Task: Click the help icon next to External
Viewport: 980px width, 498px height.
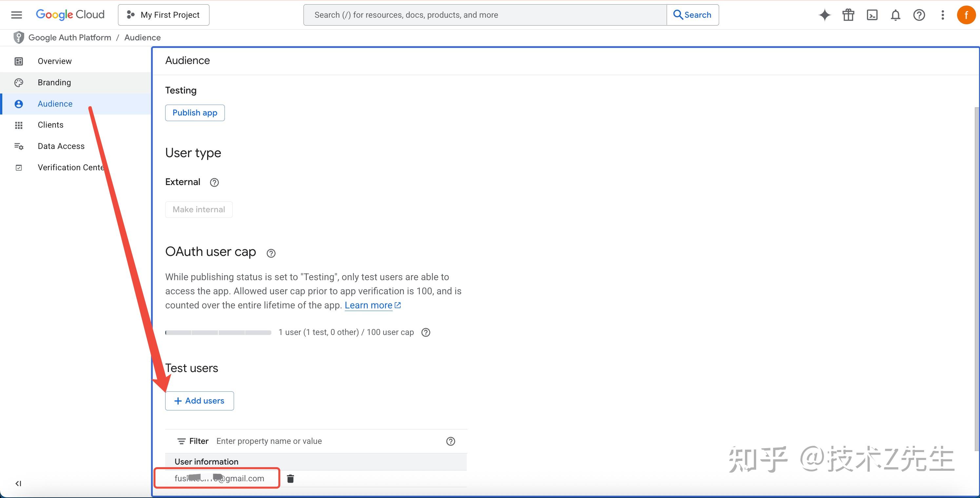Action: pyautogui.click(x=214, y=182)
